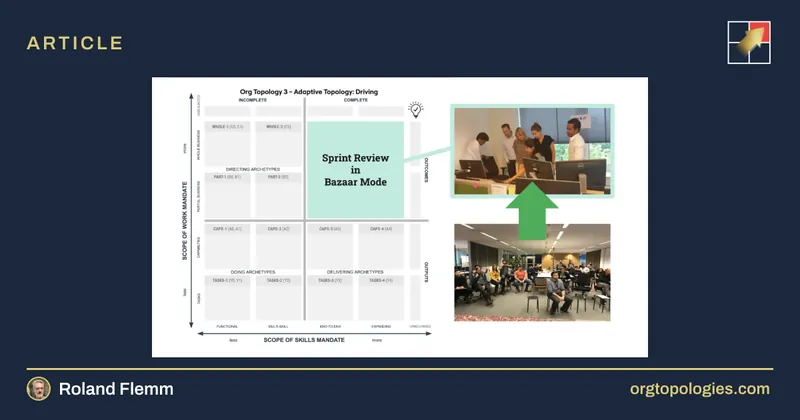Click the ARTICLE heading label
The width and height of the screenshot is (800, 420).
74,43
